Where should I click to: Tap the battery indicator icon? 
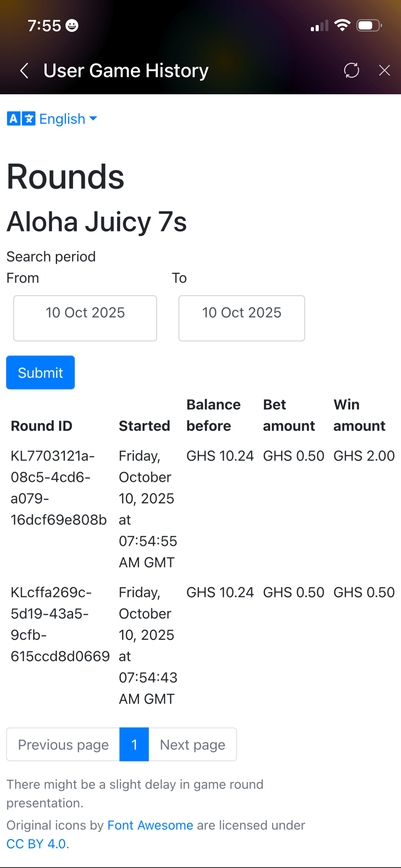(x=369, y=25)
